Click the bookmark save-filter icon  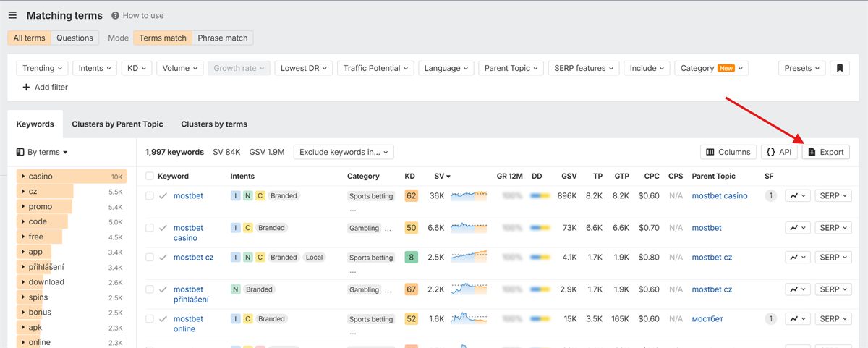point(840,68)
